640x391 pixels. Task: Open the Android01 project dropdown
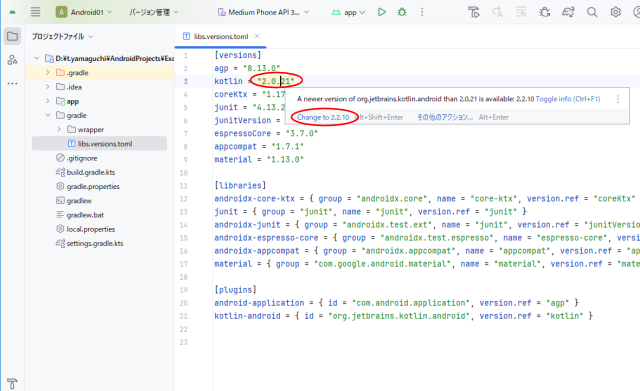pos(84,12)
